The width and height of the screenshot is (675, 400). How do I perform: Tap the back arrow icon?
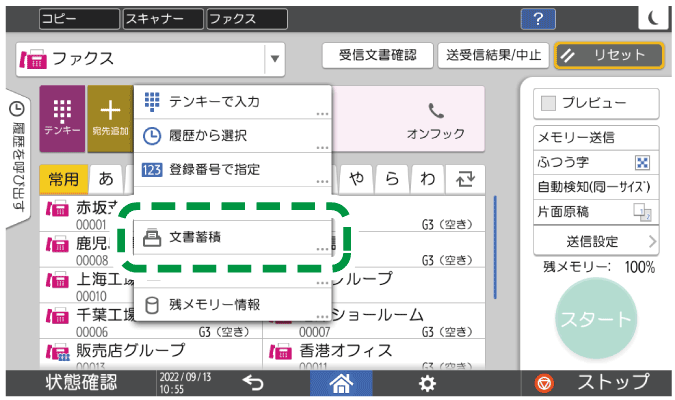pos(253,382)
